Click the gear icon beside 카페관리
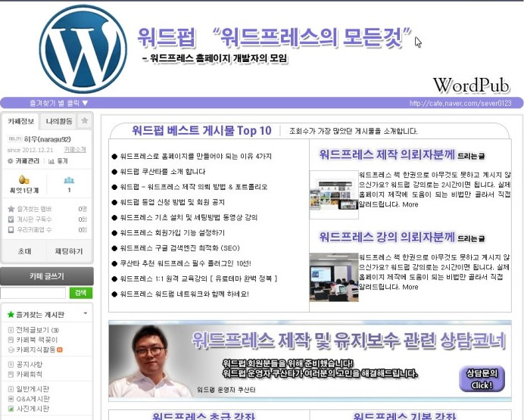The width and height of the screenshot is (524, 420). (x=10, y=161)
